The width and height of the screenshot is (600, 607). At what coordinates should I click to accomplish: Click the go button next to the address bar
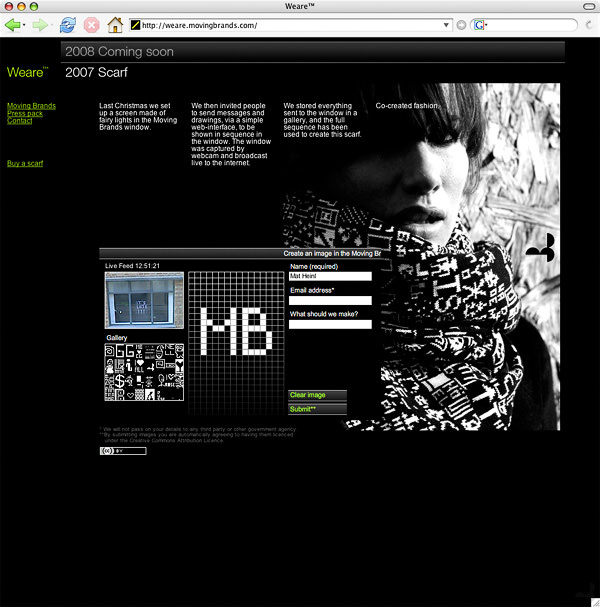click(461, 25)
